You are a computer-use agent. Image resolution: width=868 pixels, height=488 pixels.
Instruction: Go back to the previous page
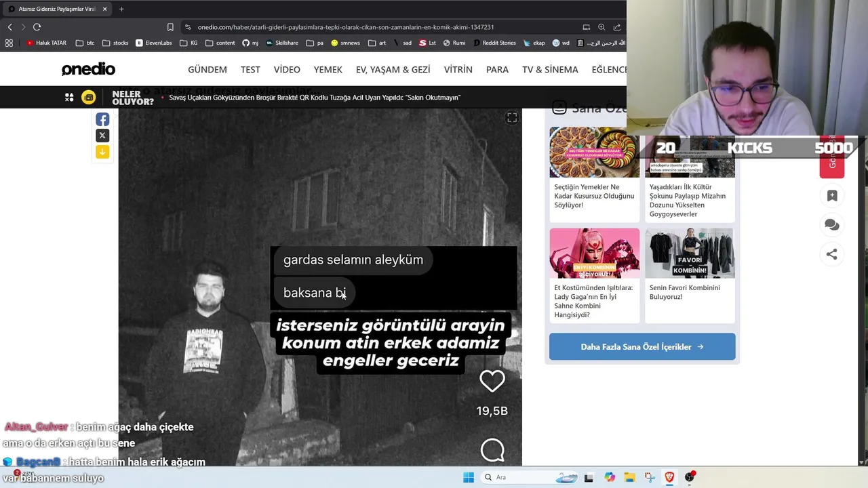(x=9, y=27)
